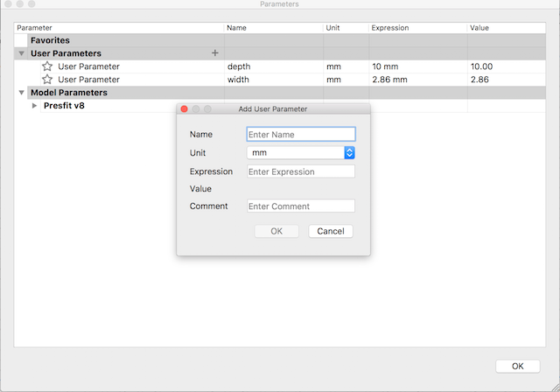Favorite the width parameter star

point(47,80)
